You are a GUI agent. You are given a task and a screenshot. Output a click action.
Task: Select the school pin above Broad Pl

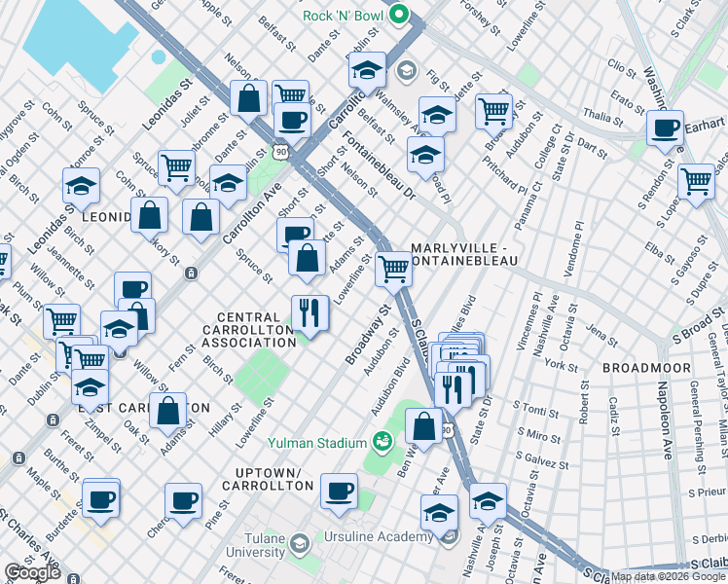pyautogui.click(x=425, y=155)
